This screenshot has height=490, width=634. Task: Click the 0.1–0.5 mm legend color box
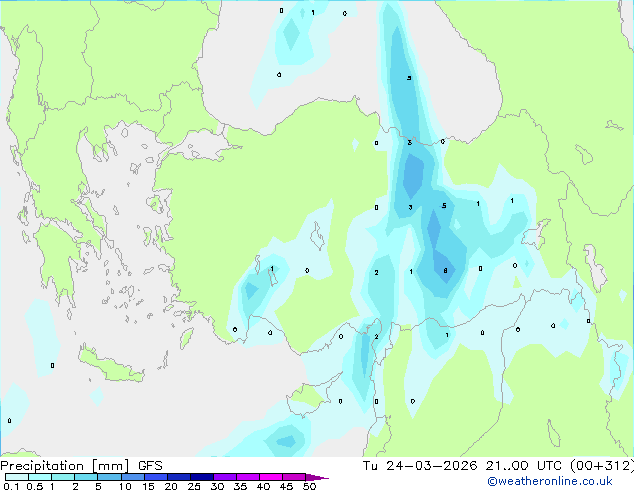pos(17,477)
